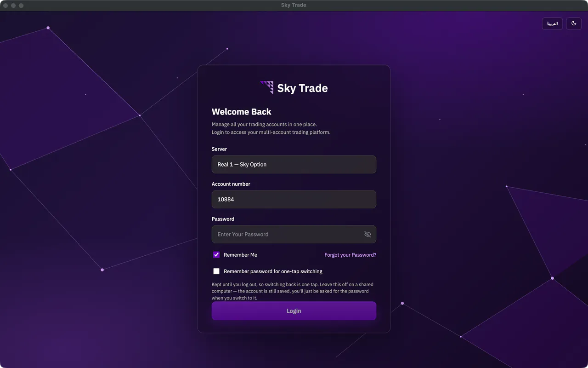588x368 pixels.
Task: Switch language to Arabic
Action: [x=552, y=23]
